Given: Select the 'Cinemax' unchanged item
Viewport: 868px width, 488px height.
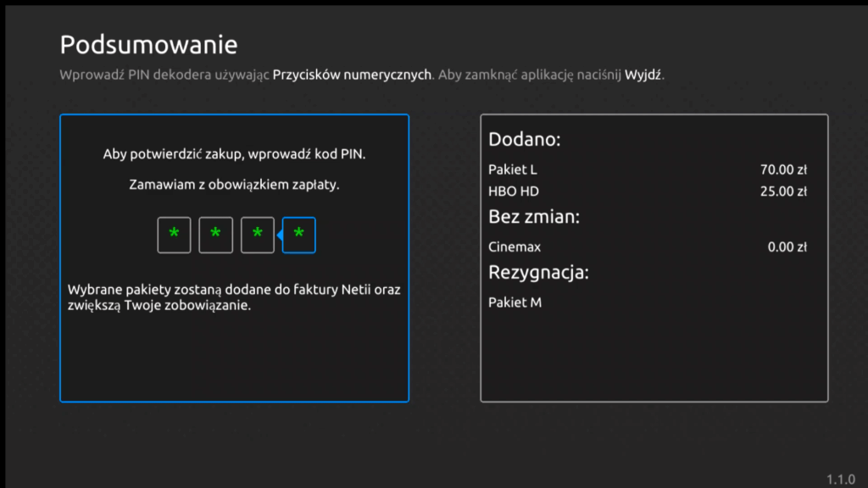Looking at the screenshot, I should tap(515, 247).
